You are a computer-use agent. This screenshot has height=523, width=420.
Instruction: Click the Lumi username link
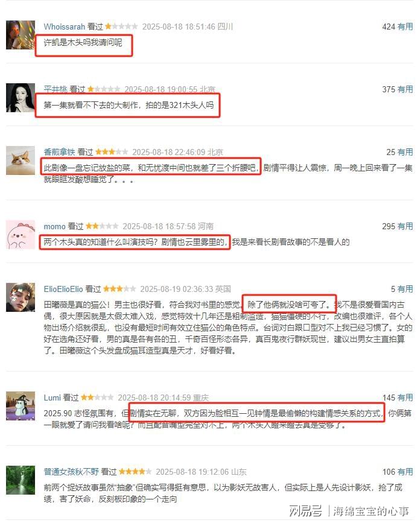pyautogui.click(x=52, y=398)
